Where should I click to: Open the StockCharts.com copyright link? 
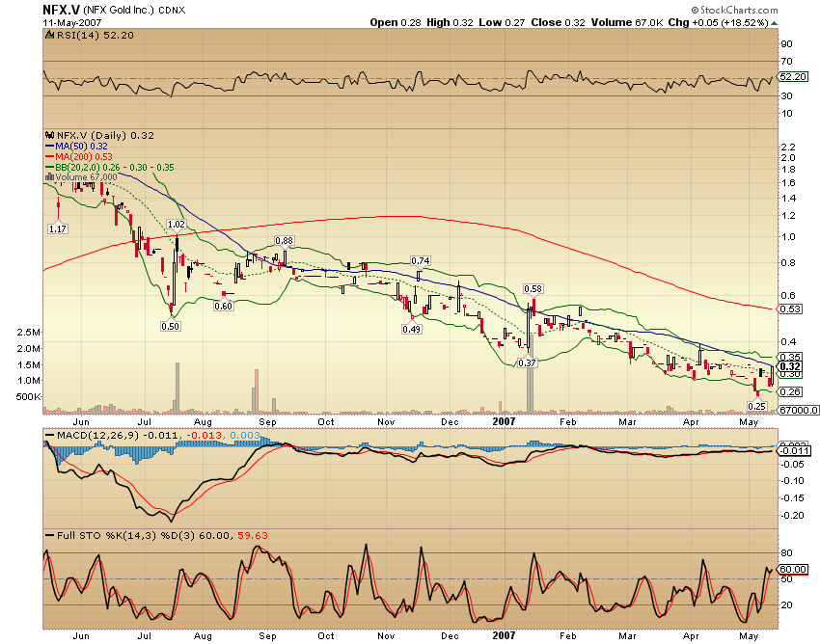736,9
